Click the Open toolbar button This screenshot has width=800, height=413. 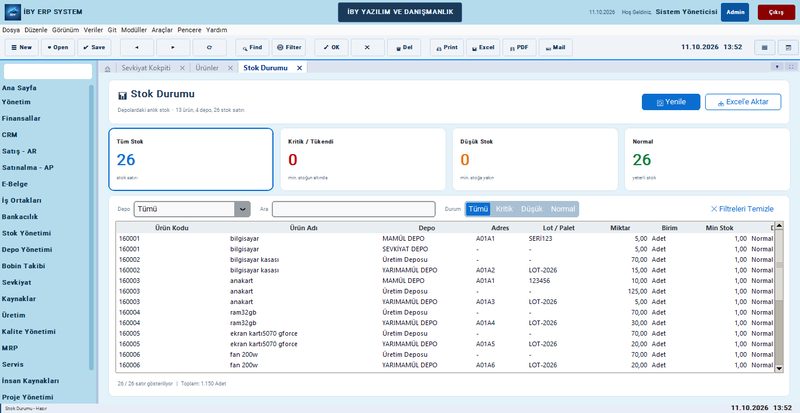(58, 47)
